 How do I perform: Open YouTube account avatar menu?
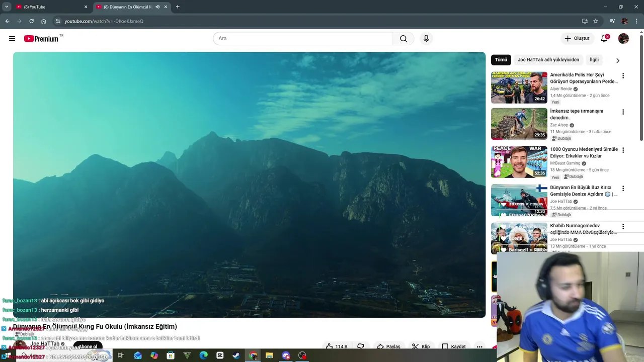623,39
